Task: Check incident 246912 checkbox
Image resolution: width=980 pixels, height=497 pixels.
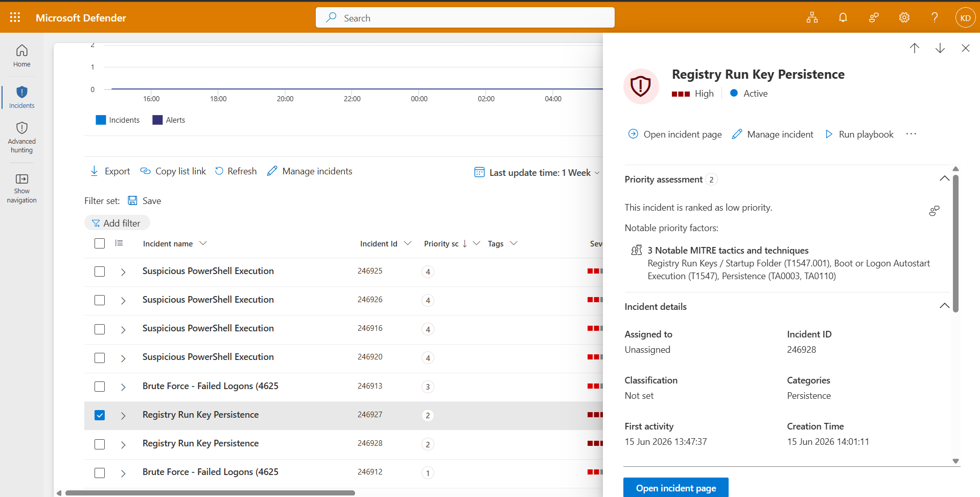Action: click(100, 473)
